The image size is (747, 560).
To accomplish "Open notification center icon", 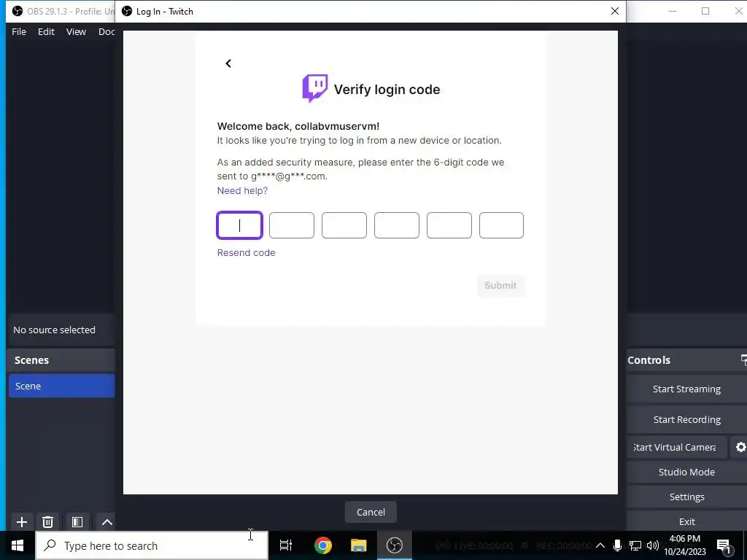I will (x=724, y=546).
